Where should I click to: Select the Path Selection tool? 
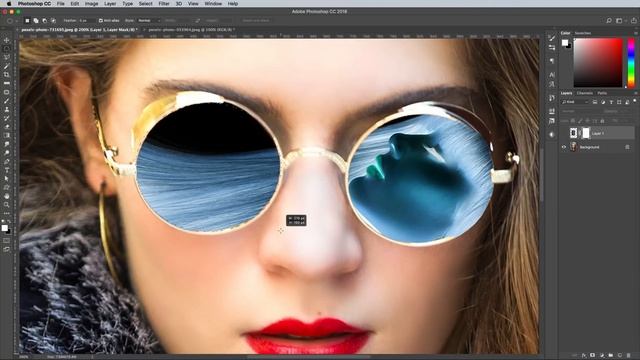tap(7, 178)
